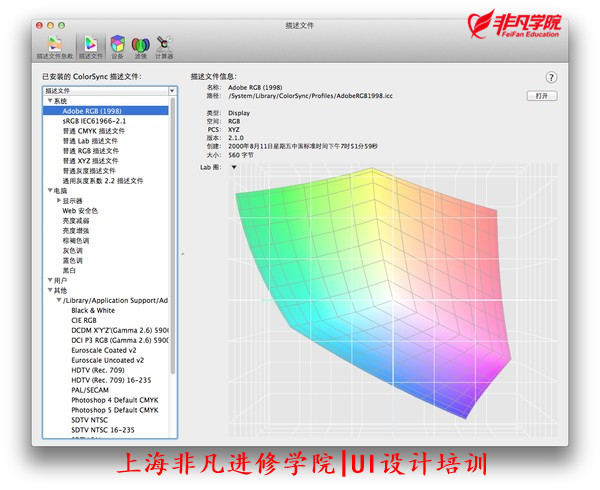Viewport: 600px width, 490px height.
Task: Click the creation date value beginning 2000年8月11日
Action: click(303, 146)
